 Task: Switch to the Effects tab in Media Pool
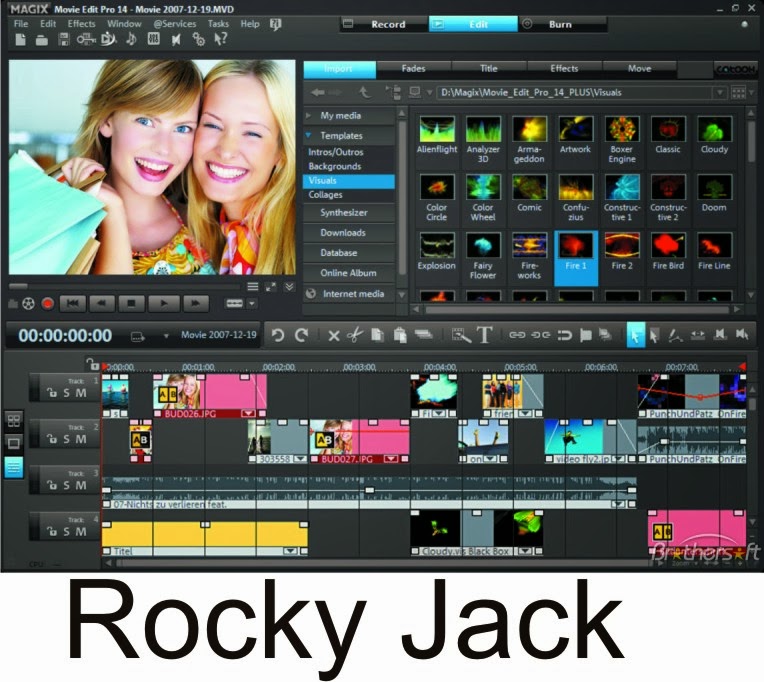tap(564, 69)
